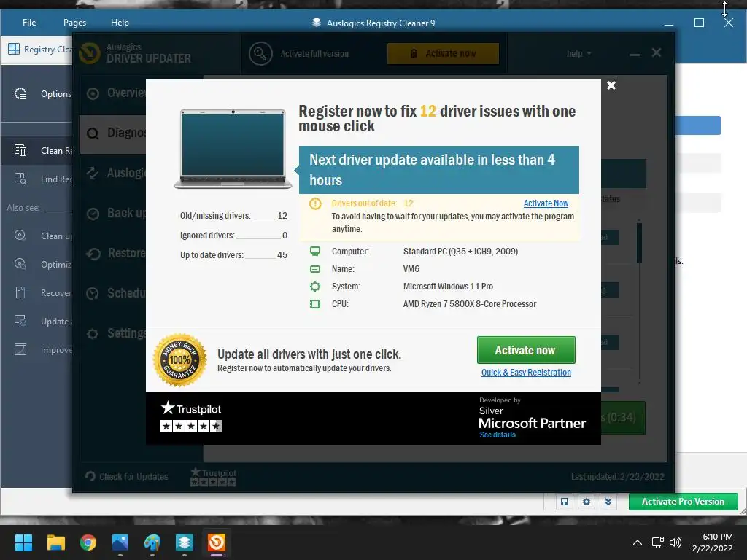Viewport: 747px width, 560px height.
Task: Open Windows Start menu
Action: coord(23,542)
